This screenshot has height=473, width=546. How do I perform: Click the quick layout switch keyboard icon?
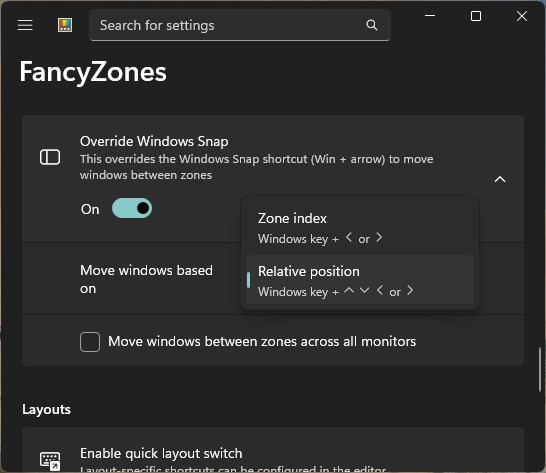coord(50,461)
